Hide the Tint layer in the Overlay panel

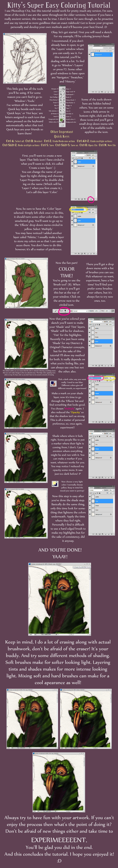[90, 501]
